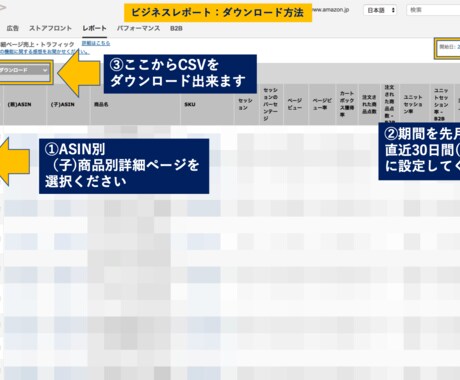Open the ストアフロント menu

(x=50, y=28)
